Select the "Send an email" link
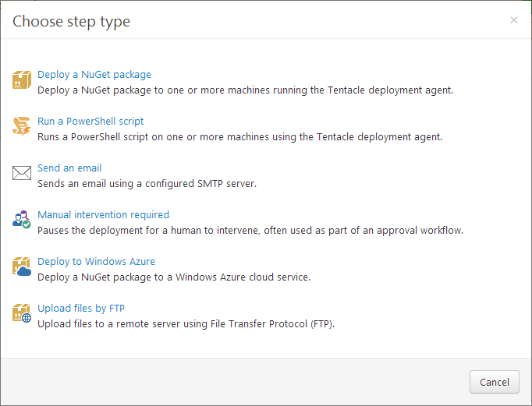The height and width of the screenshot is (406, 532). click(69, 168)
